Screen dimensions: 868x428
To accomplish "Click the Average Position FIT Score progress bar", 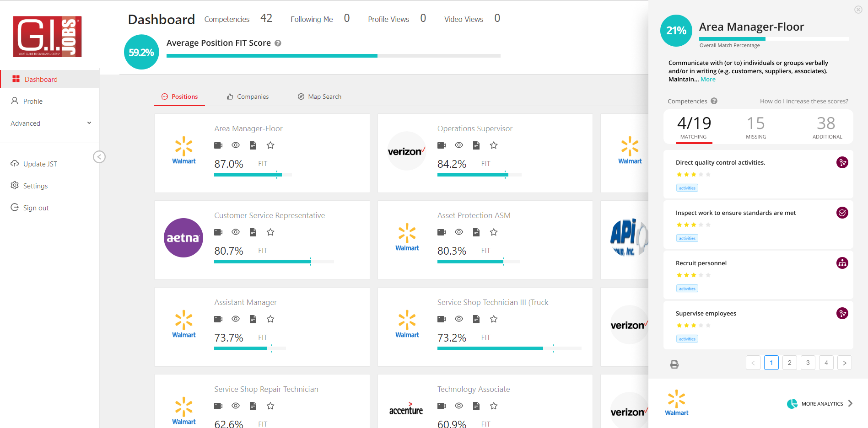I will [x=334, y=56].
